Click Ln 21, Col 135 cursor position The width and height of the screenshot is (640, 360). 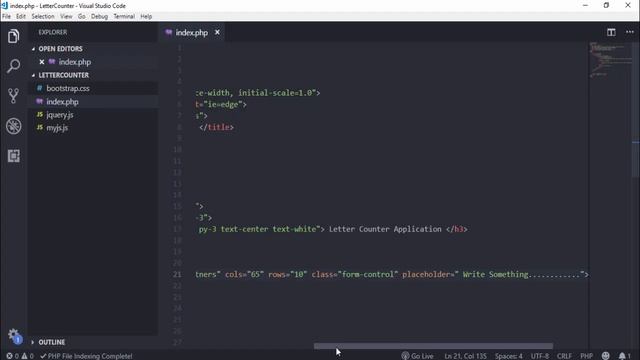pos(465,356)
